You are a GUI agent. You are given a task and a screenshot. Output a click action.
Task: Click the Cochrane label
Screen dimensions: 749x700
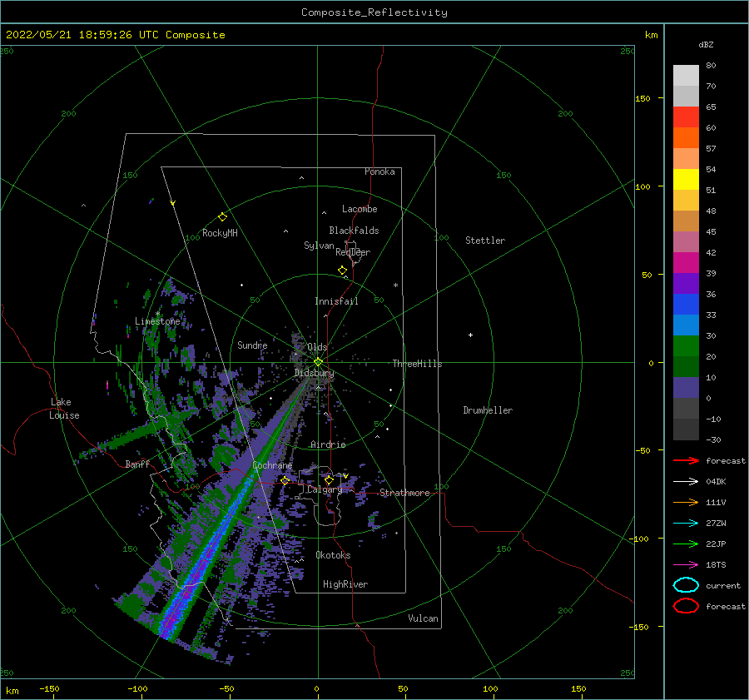[272, 465]
